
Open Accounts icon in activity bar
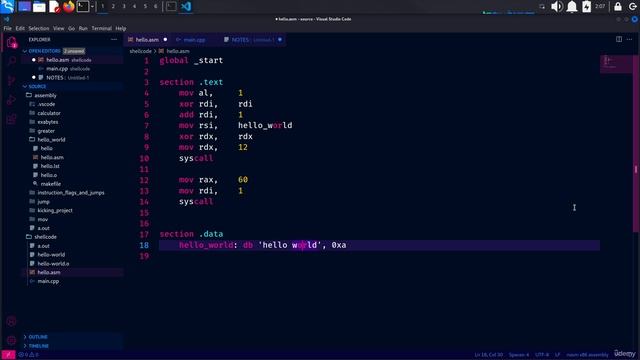[x=11, y=322]
